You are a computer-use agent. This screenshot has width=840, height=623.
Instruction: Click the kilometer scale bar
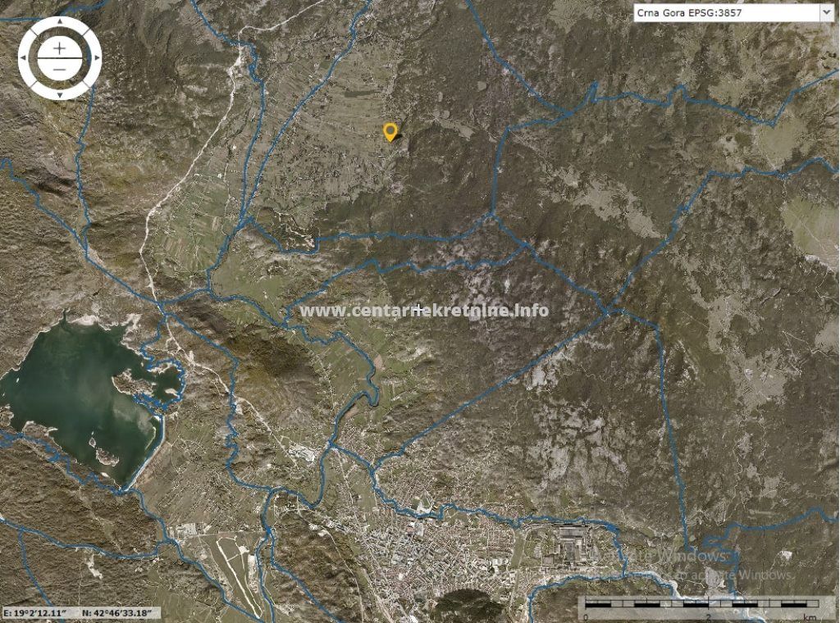[699, 607]
